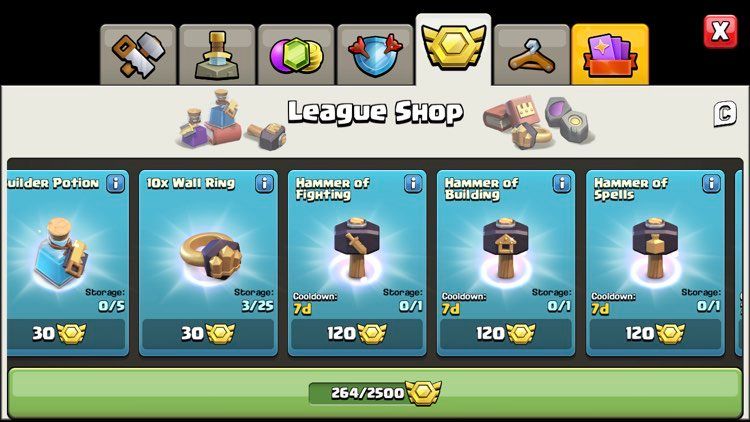Screen dimensions: 750x422
Task: Show info for Hammer of Building
Action: tap(562, 183)
